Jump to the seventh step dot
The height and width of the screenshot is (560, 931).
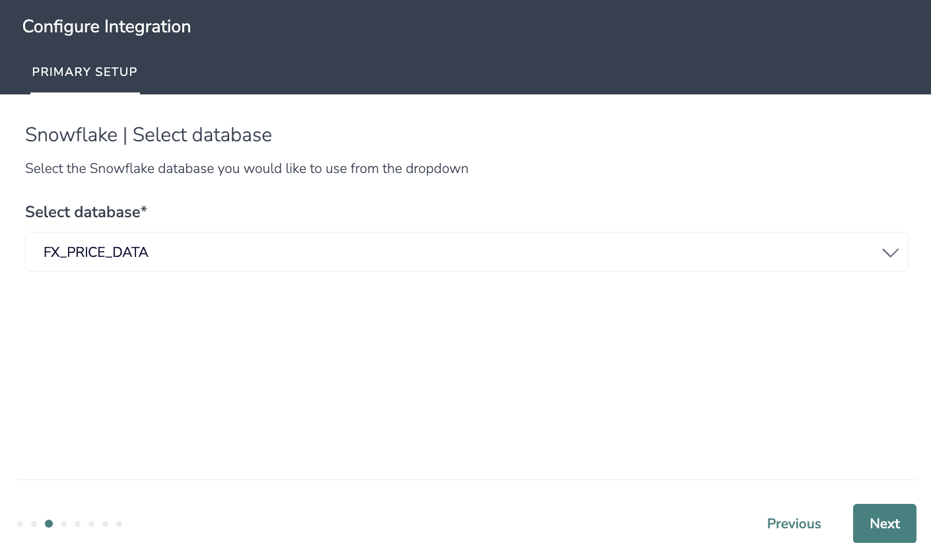105,524
